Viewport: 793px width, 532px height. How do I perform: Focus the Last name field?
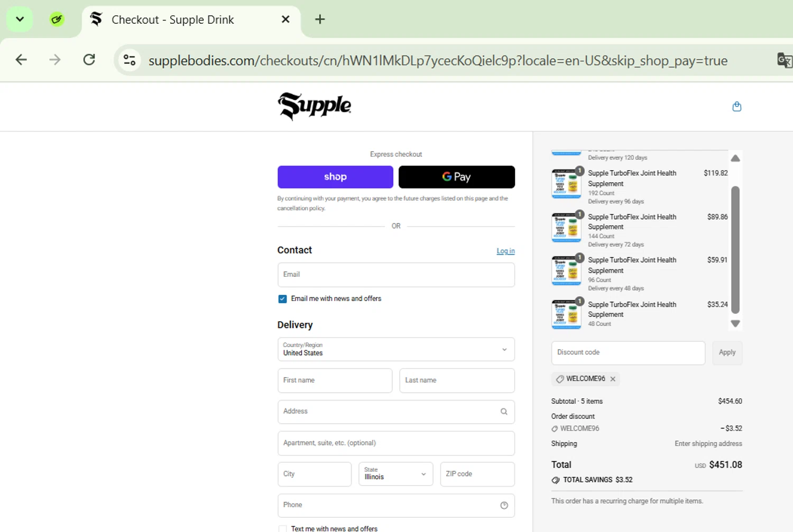pos(457,380)
